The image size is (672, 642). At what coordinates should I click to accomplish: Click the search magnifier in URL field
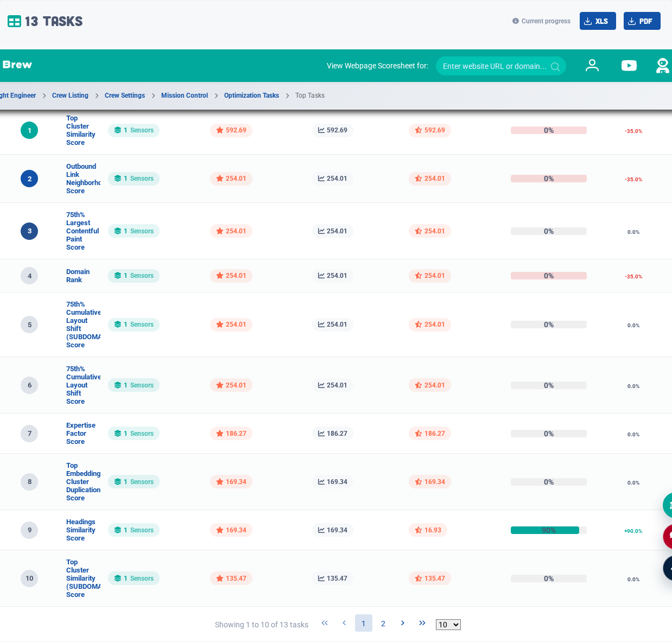pos(555,66)
